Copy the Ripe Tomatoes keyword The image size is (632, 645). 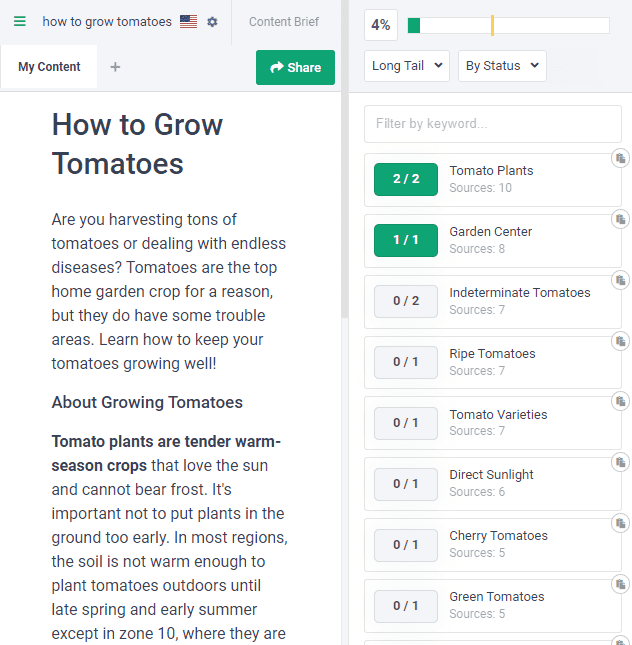[620, 341]
